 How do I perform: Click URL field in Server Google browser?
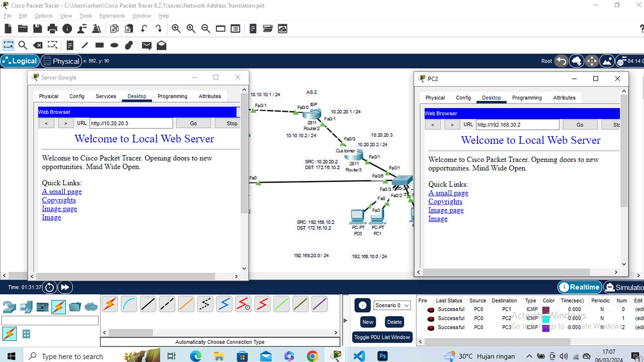131,123
